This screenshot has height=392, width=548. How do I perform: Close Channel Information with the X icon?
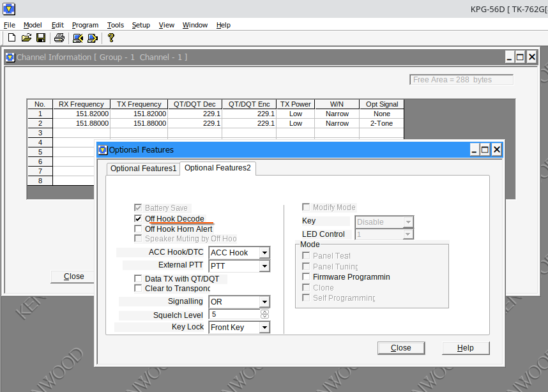531,57
